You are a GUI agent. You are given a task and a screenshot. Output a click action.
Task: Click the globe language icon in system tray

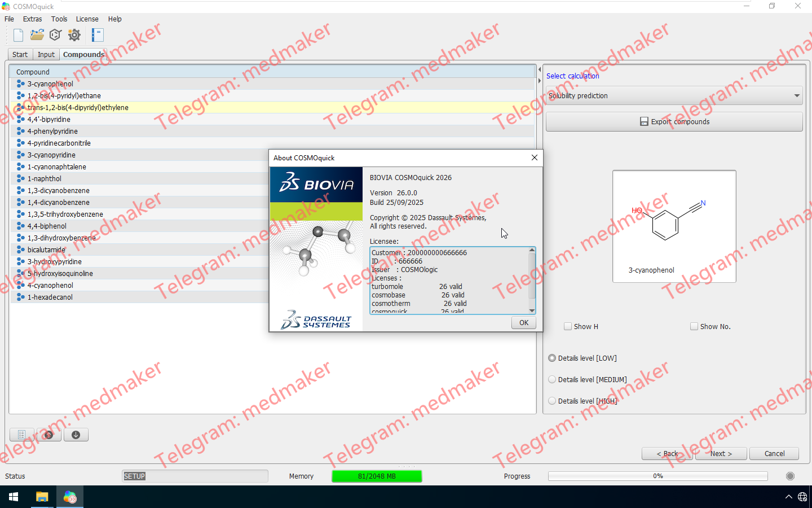(x=802, y=497)
